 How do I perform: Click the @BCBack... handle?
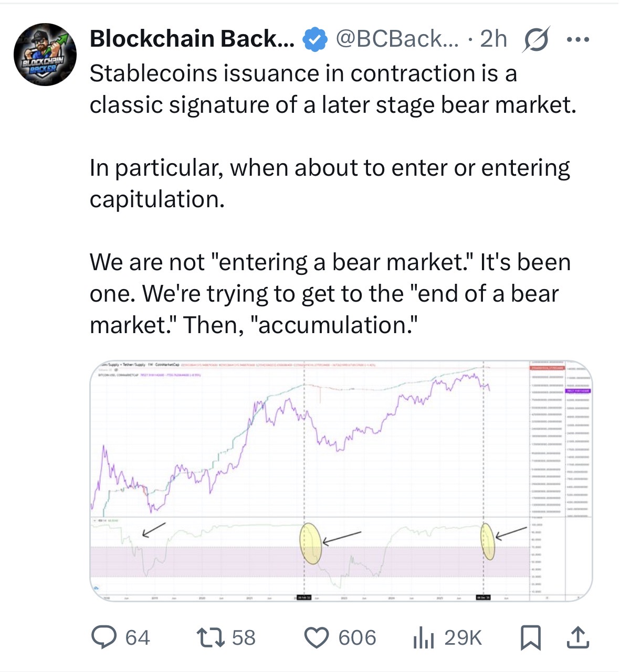pyautogui.click(x=397, y=39)
